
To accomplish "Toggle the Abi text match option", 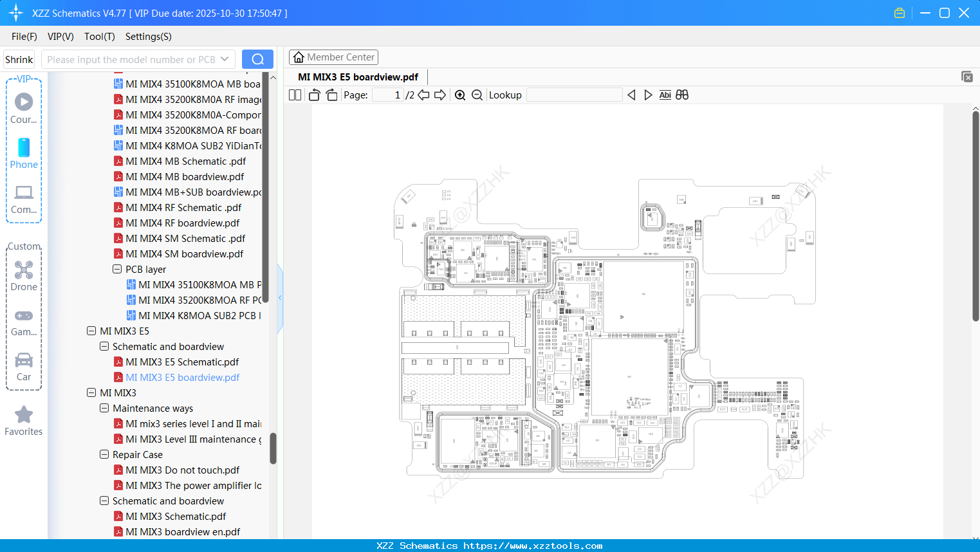I will (665, 95).
